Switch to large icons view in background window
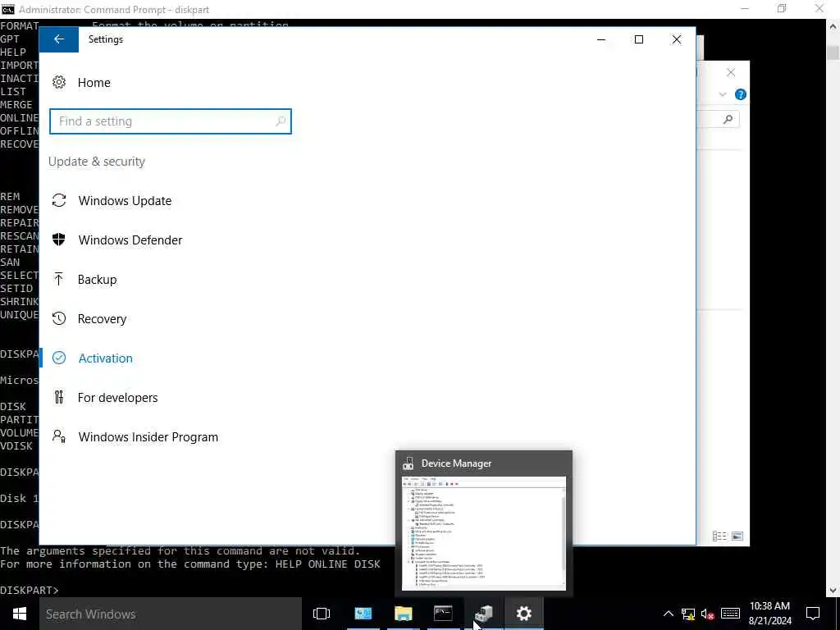Viewport: 840px width, 630px height. tap(737, 536)
